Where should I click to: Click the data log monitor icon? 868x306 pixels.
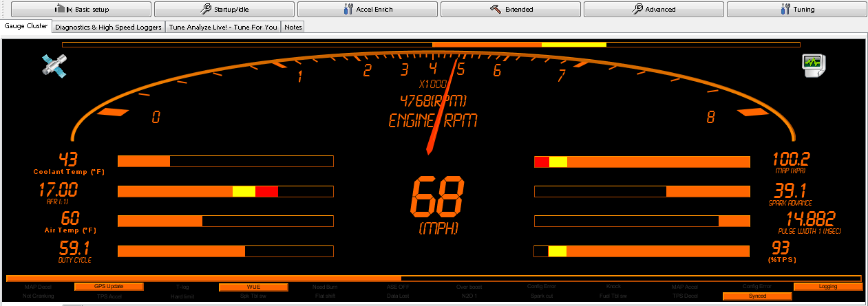click(x=813, y=66)
